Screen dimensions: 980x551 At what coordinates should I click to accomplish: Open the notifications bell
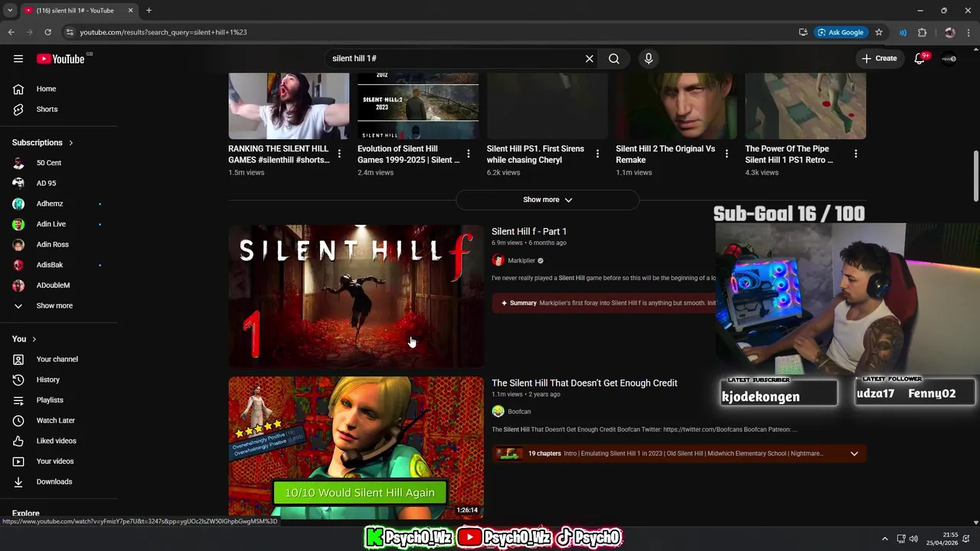pyautogui.click(x=920, y=59)
